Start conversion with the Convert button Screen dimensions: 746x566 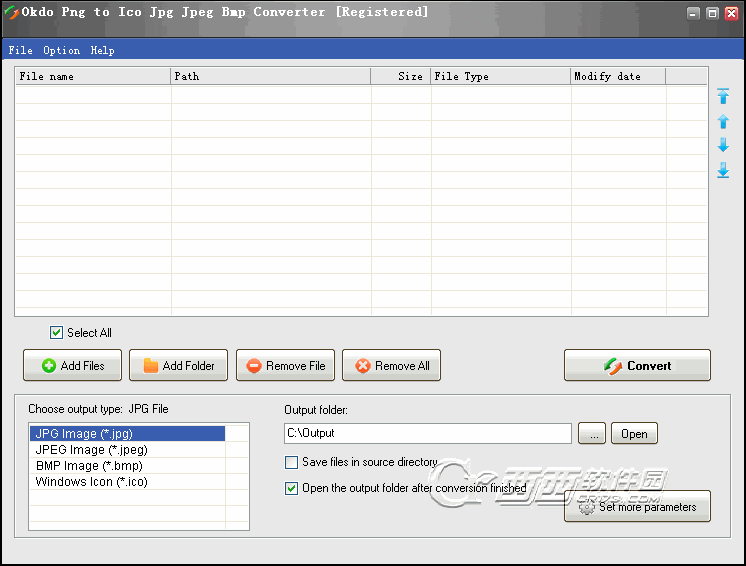click(x=638, y=365)
